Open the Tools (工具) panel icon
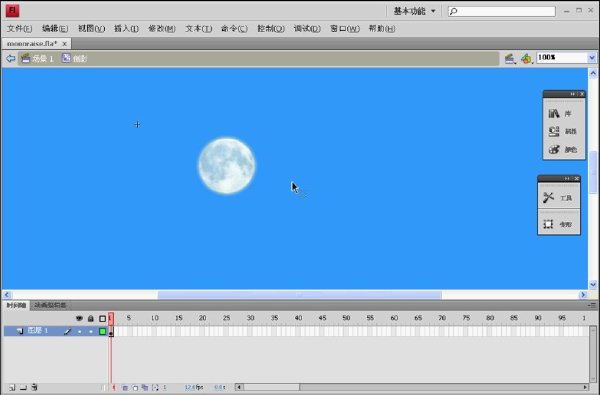The width and height of the screenshot is (600, 395). click(548, 198)
